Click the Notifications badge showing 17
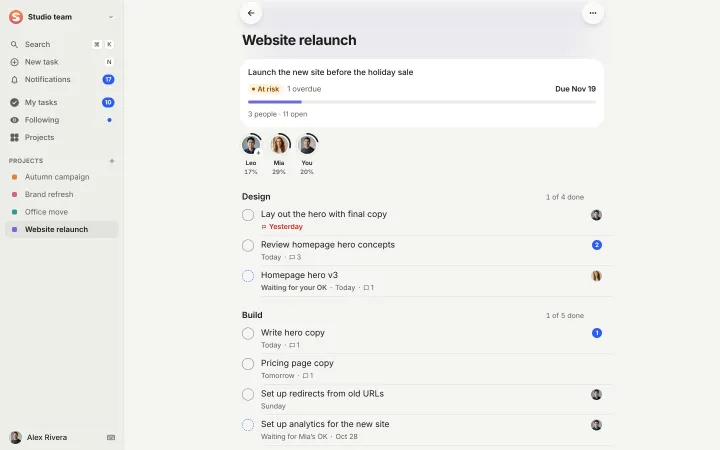This screenshot has width=720, height=450. click(x=108, y=79)
